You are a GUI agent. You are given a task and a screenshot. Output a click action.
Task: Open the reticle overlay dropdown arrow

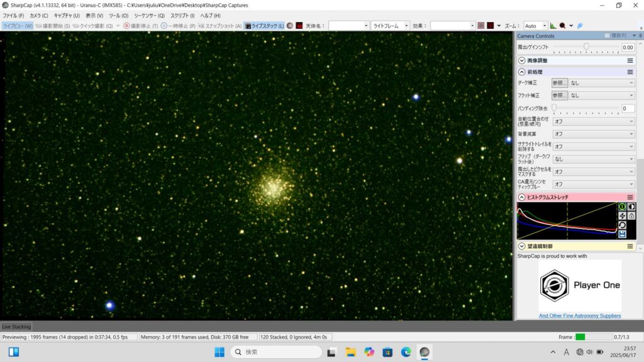click(499, 26)
